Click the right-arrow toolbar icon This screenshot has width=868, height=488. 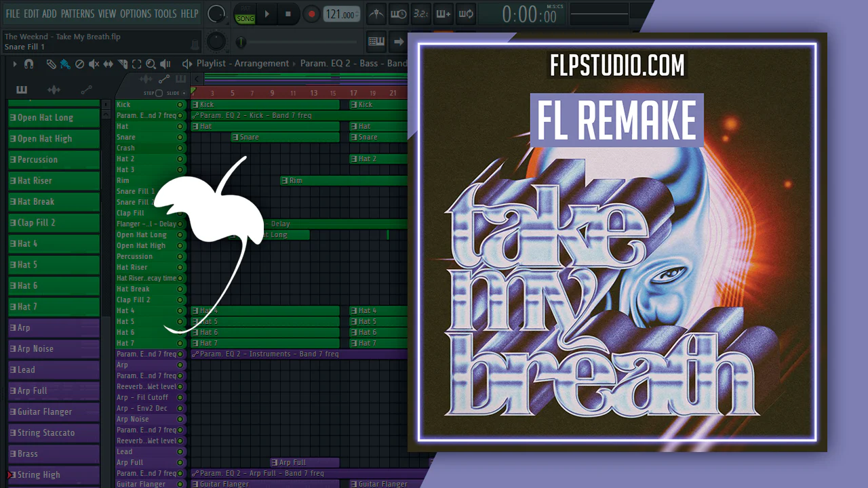(x=399, y=41)
